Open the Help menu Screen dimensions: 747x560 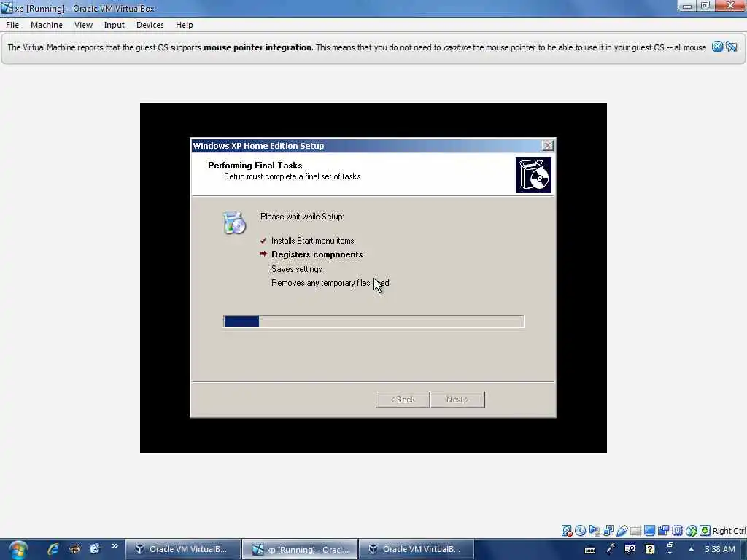[x=185, y=25]
